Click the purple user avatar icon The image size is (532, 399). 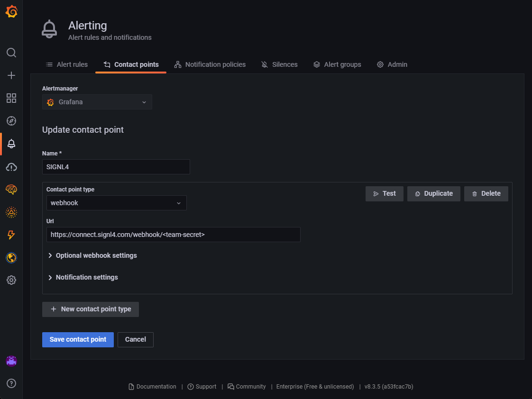point(11,361)
